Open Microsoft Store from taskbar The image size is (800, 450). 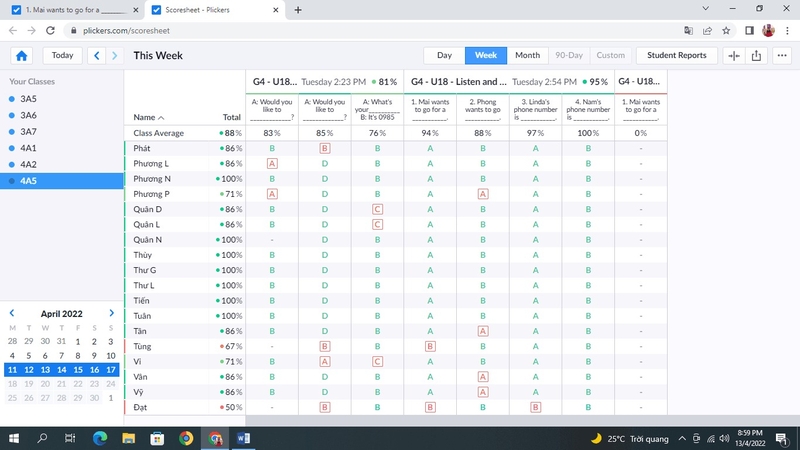[157, 438]
